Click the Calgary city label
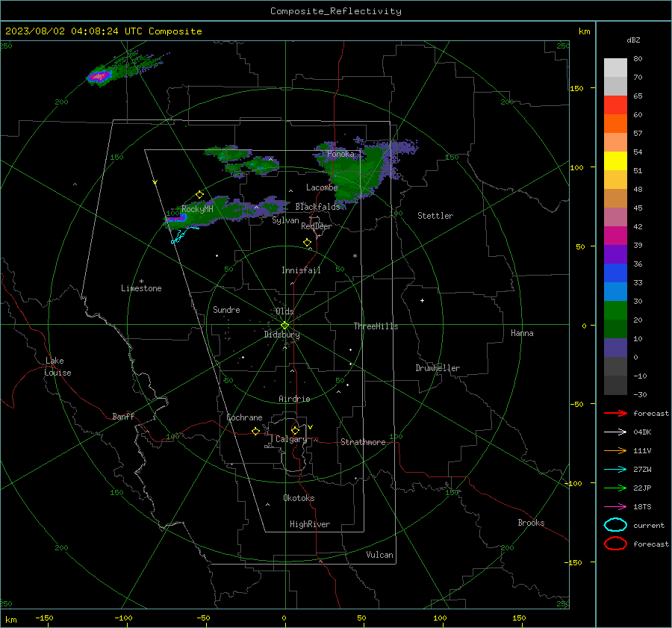Screen dimensions: 672x628 coord(291,439)
